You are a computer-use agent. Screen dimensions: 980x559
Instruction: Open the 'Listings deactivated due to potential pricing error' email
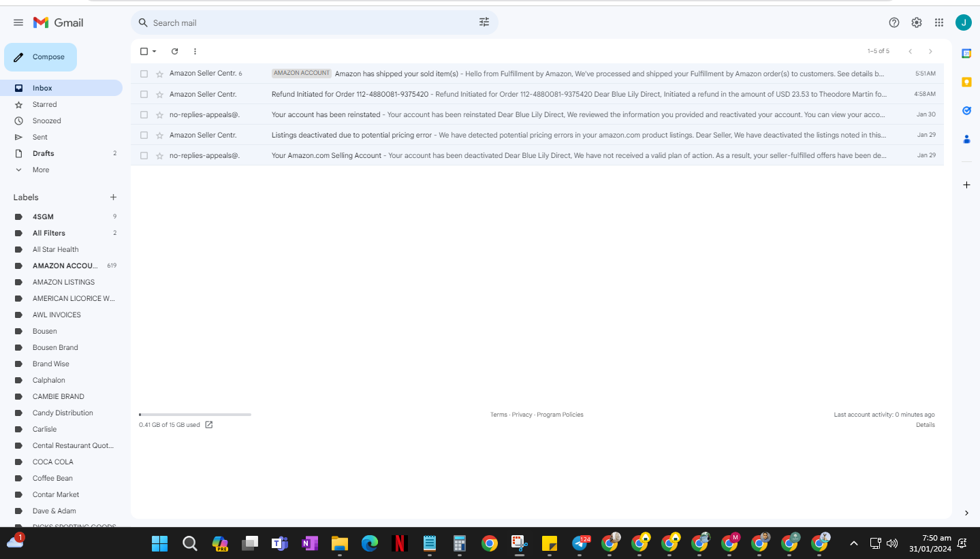point(537,135)
